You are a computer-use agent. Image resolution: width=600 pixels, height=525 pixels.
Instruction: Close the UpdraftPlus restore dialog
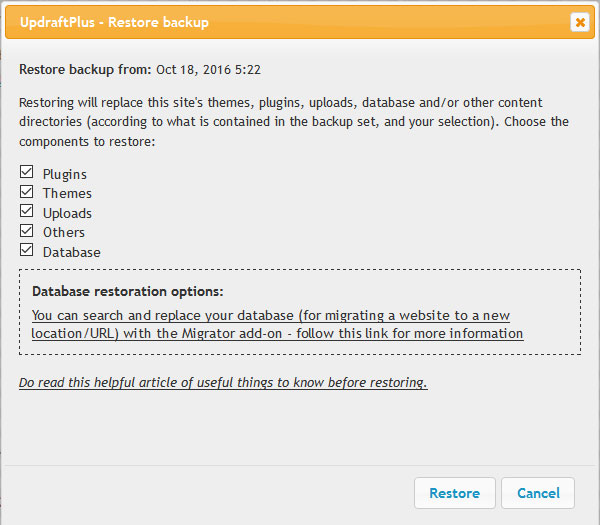point(579,22)
